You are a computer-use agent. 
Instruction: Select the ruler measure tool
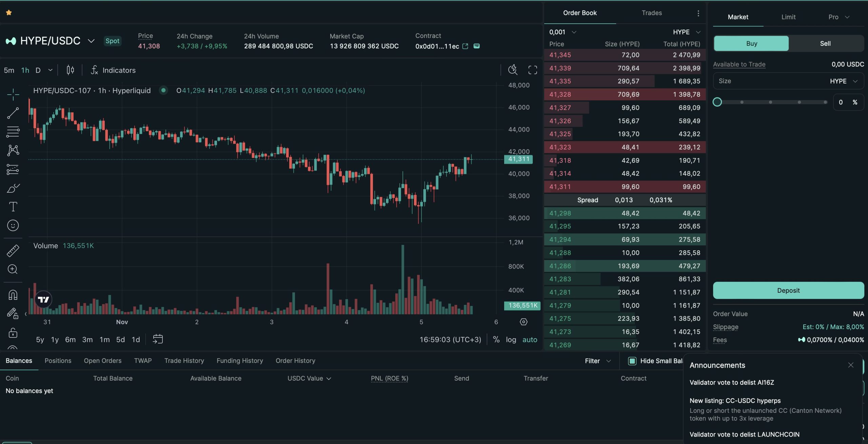click(13, 251)
